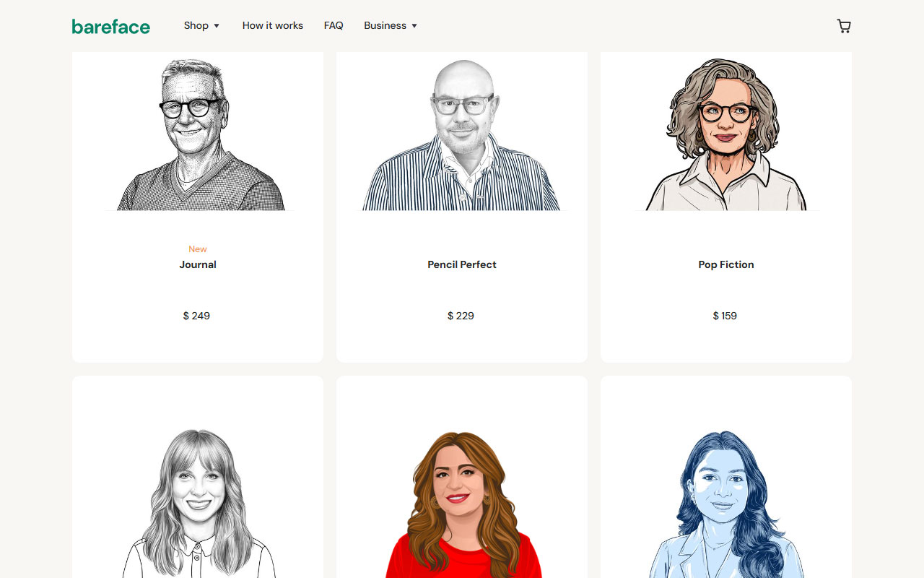Click the orange New label on Journal

coord(198,249)
